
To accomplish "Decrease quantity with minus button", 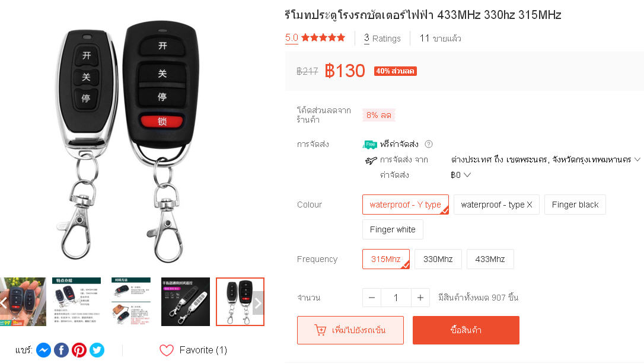I will pos(372,298).
